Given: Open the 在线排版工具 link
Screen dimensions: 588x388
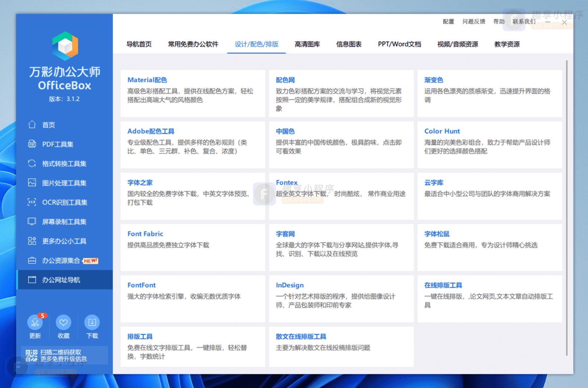Looking at the screenshot, I should [x=443, y=285].
